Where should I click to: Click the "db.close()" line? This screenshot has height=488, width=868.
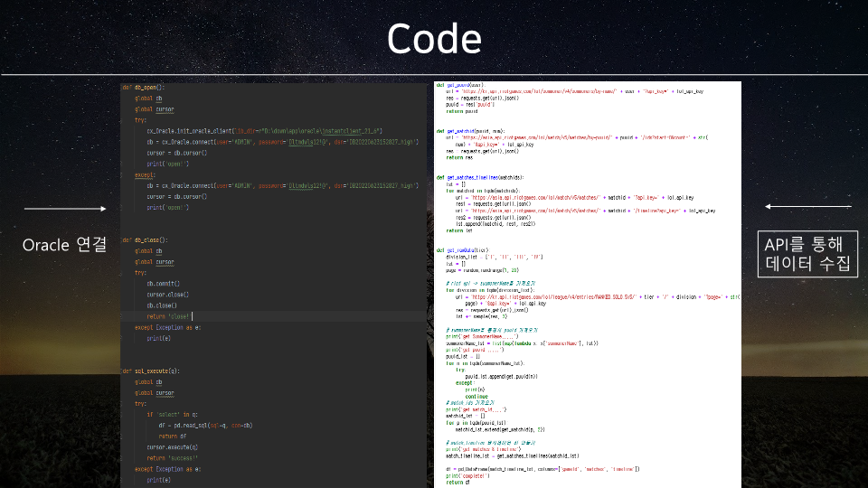coord(162,305)
